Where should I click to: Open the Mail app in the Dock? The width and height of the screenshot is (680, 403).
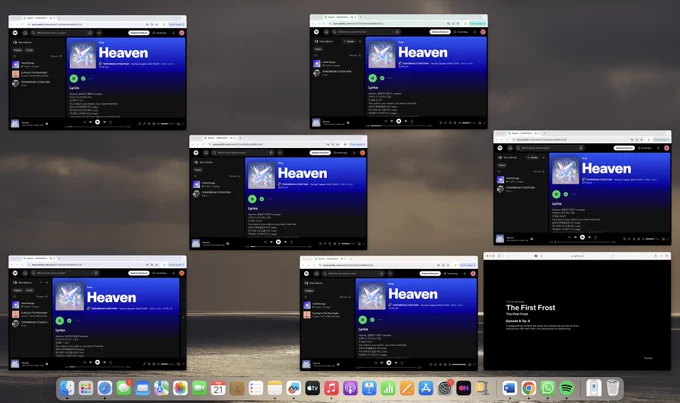click(142, 388)
